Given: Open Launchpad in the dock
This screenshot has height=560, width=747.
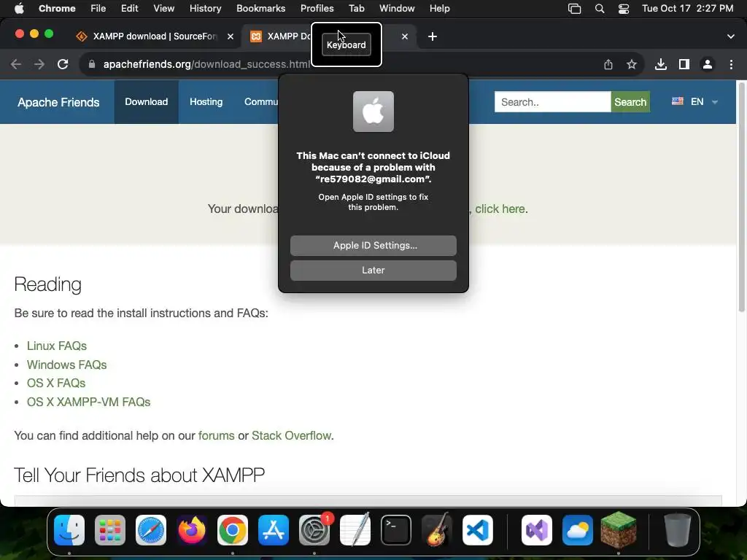Looking at the screenshot, I should point(110,530).
